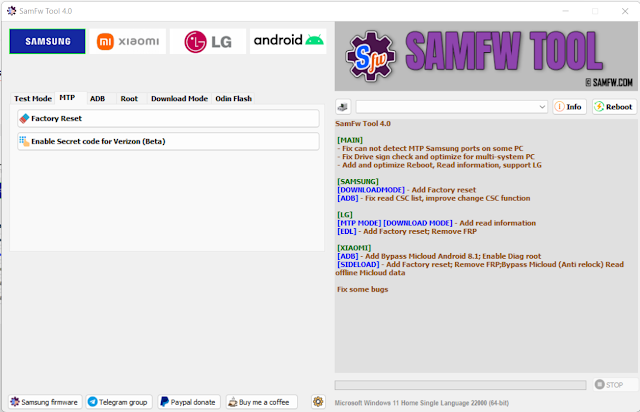Click the Info button
Image resolution: width=640 pixels, height=412 pixels.
(569, 107)
